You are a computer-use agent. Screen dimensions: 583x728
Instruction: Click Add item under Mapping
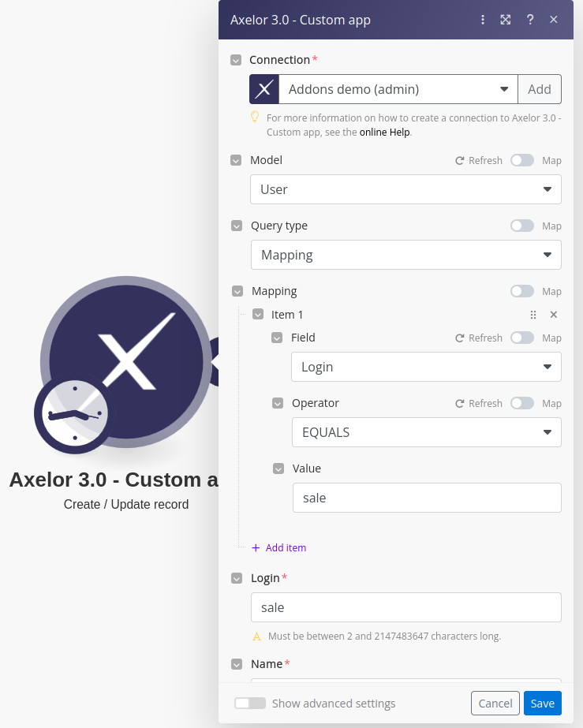(x=279, y=547)
